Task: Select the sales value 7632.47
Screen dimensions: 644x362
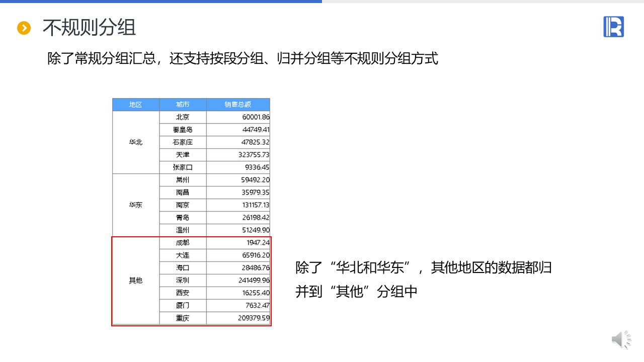Action: pos(258,306)
